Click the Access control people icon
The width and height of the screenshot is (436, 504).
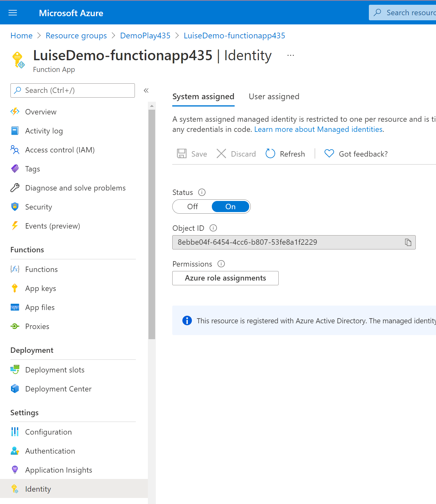pyautogui.click(x=15, y=150)
